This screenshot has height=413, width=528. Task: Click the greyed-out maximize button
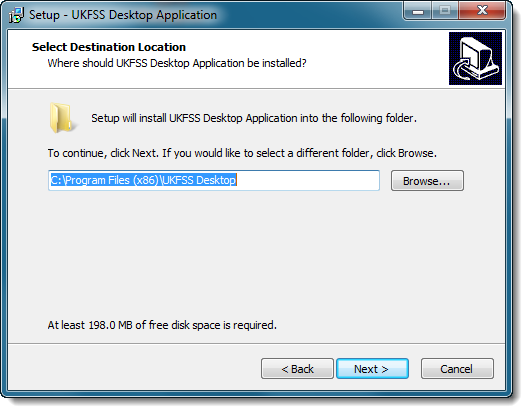[445, 11]
